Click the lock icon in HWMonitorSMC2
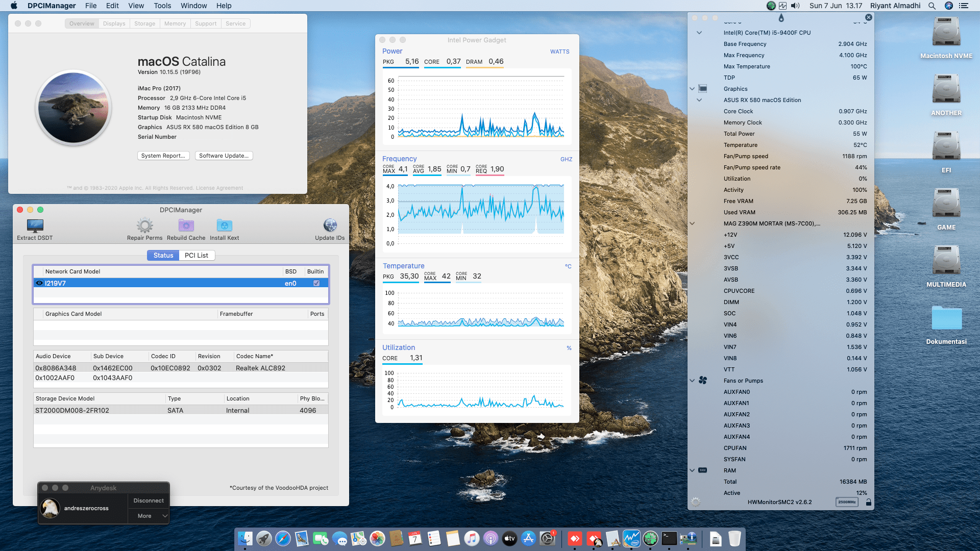 tap(868, 502)
